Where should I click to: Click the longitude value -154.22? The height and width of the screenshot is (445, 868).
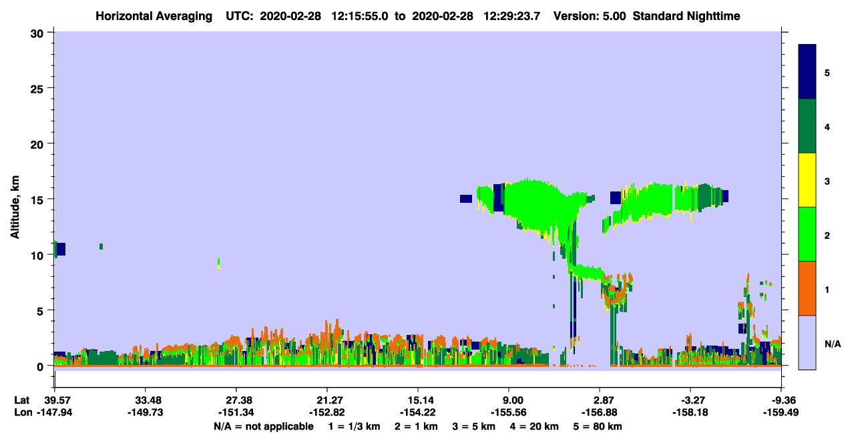(x=418, y=412)
